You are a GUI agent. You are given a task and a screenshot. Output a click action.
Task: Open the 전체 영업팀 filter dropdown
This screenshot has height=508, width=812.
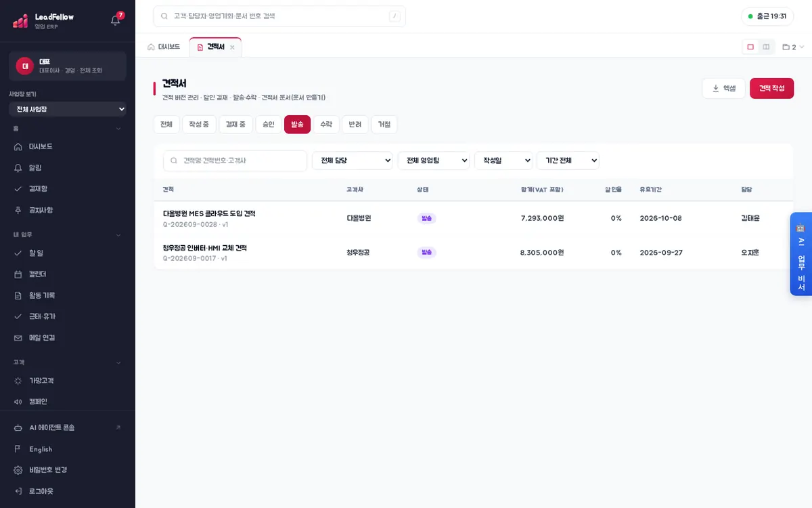(x=434, y=161)
